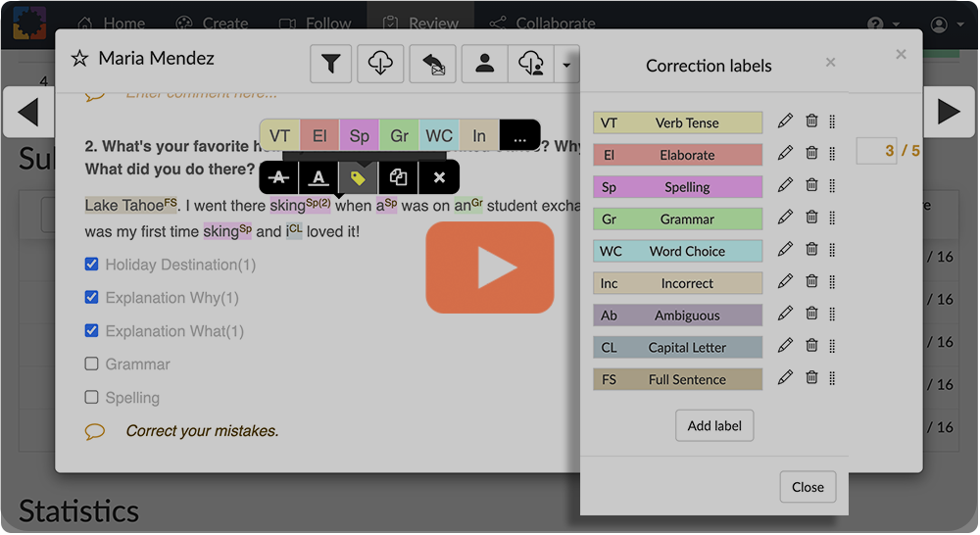Star Maria Mendez's name

[79, 59]
